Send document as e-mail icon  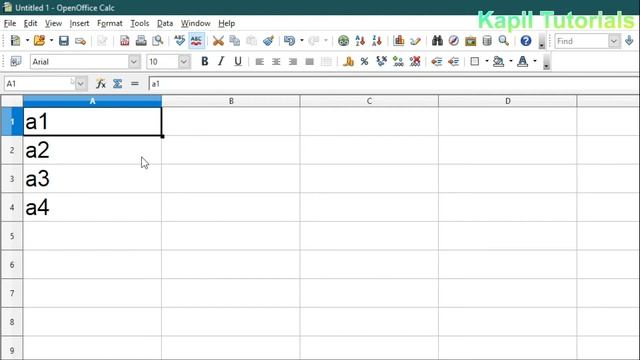tap(80, 41)
